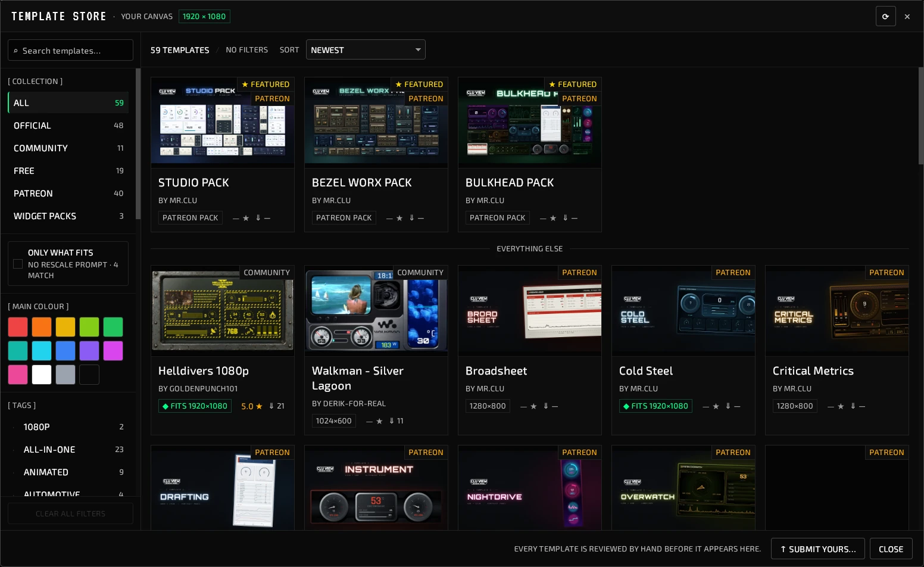The height and width of the screenshot is (567, 924).
Task: Click the star rating icon on Bezel Worx Pack
Action: point(399,218)
